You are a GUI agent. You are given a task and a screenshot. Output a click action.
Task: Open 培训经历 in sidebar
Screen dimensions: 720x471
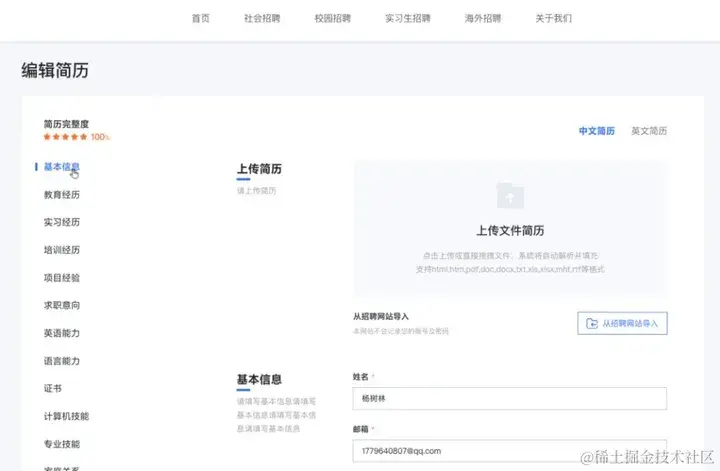62,250
